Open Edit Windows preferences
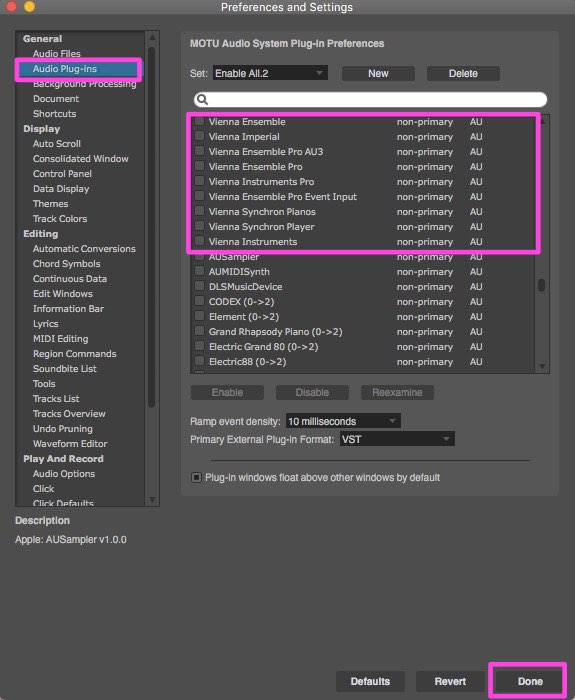The image size is (575, 700). click(x=63, y=294)
